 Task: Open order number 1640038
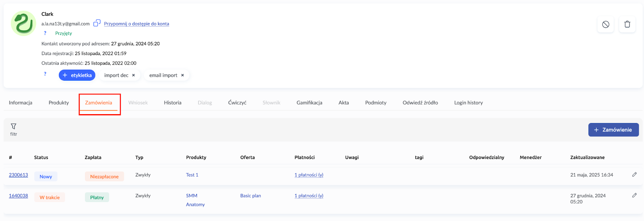click(19, 196)
